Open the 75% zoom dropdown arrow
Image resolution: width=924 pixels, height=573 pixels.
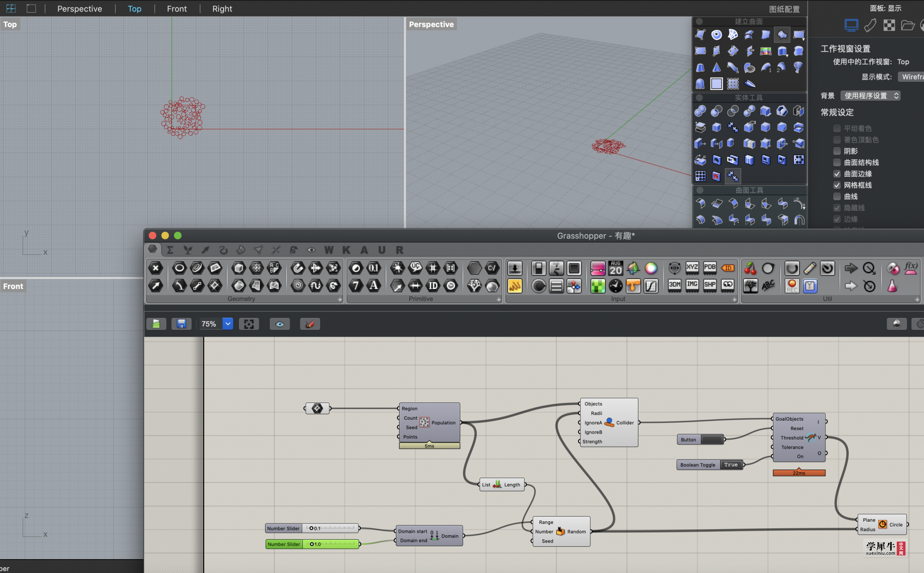click(x=228, y=324)
